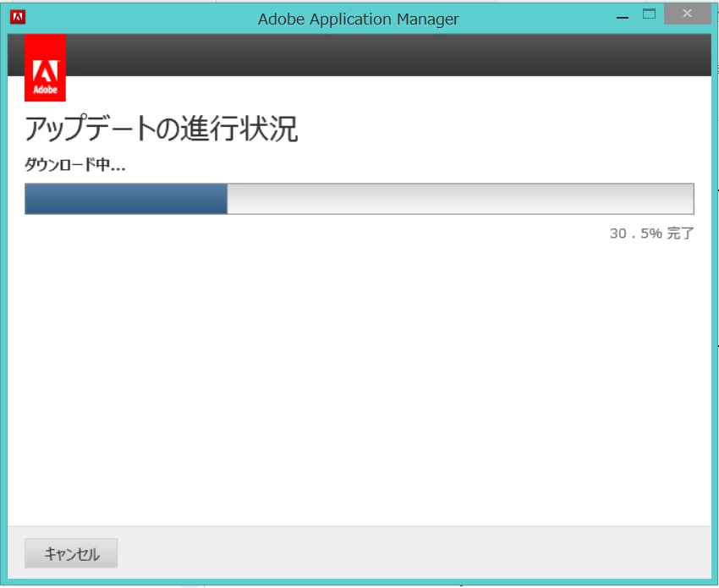Click the download progress bar

(359, 199)
